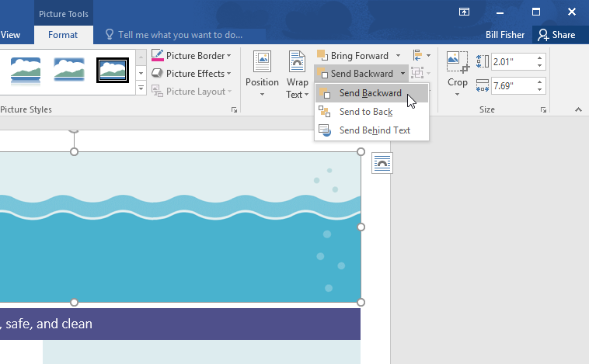The height and width of the screenshot is (364, 589).
Task: Open the Position picture placement button
Action: 262,75
